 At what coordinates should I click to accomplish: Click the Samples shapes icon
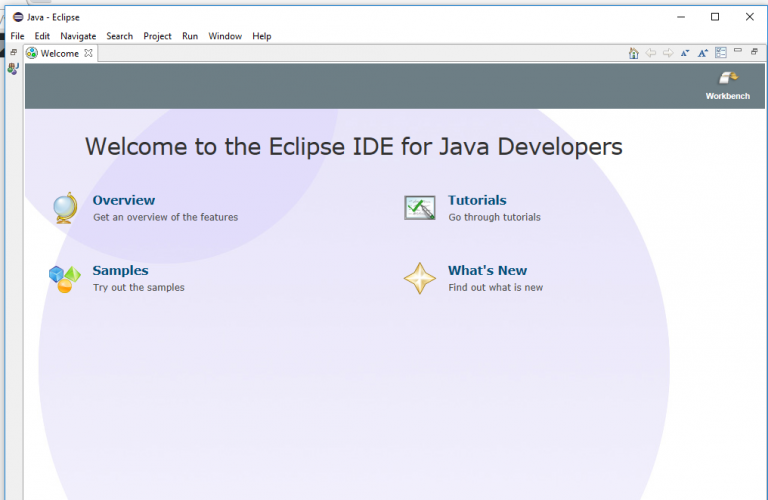click(65, 278)
